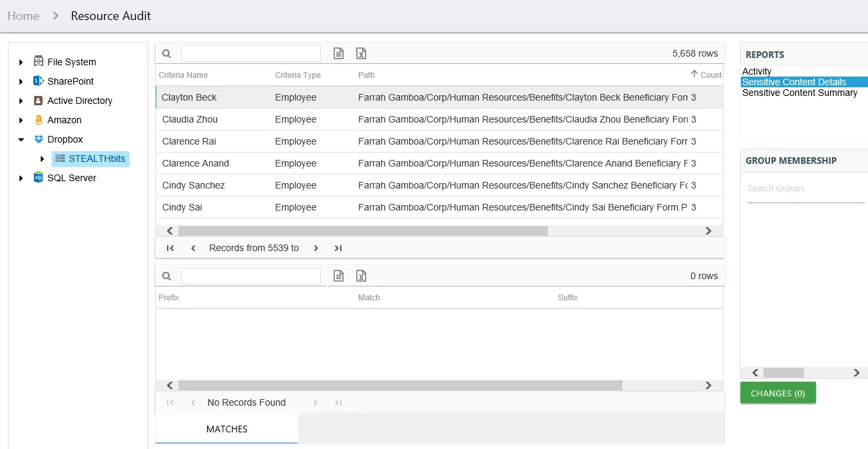This screenshot has height=449, width=868.
Task: Go to previous page of top grid
Action: 193,248
